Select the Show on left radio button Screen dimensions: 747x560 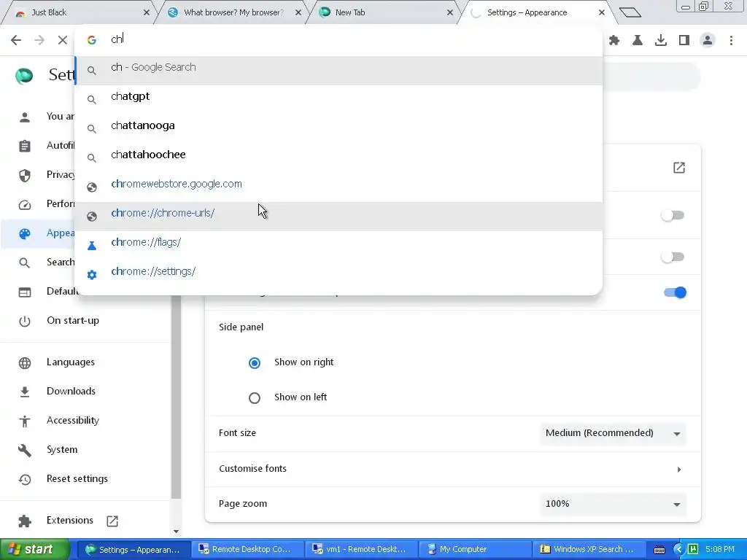pos(255,397)
